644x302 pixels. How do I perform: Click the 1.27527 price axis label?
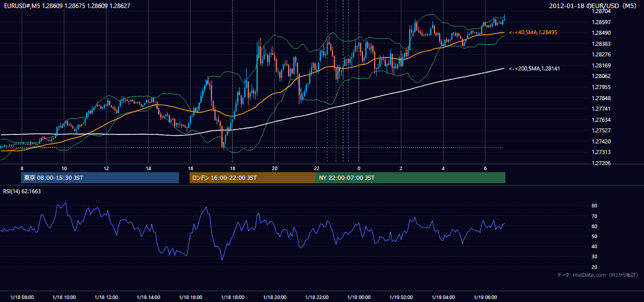[x=601, y=130]
